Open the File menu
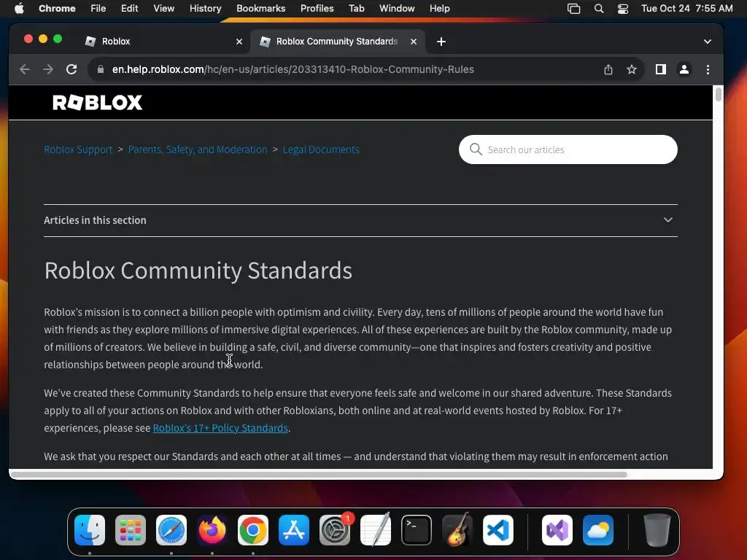 coord(98,9)
